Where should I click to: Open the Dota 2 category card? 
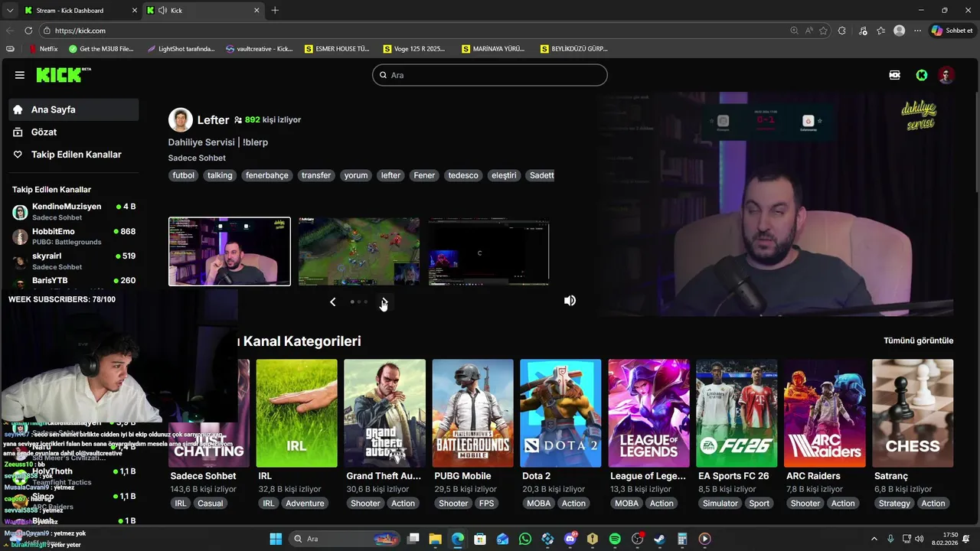(560, 413)
